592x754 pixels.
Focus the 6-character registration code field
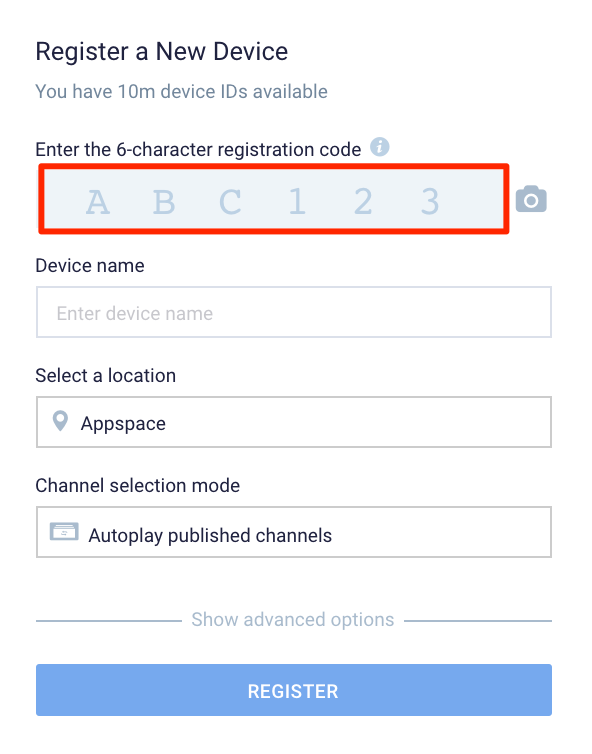pos(274,199)
